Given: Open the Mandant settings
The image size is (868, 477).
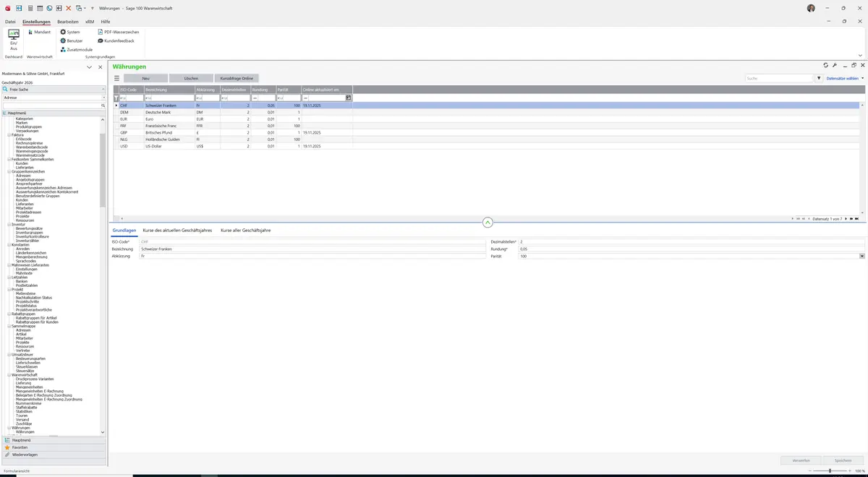Looking at the screenshot, I should pyautogui.click(x=39, y=32).
